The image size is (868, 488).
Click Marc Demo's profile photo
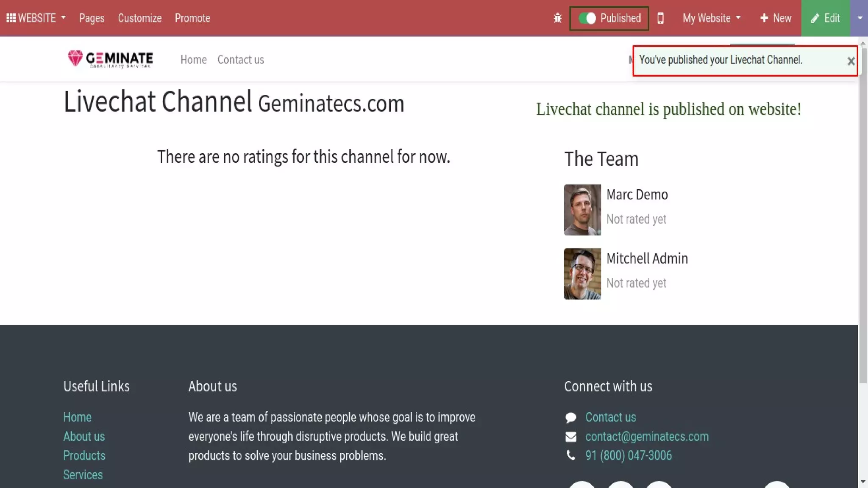click(582, 210)
